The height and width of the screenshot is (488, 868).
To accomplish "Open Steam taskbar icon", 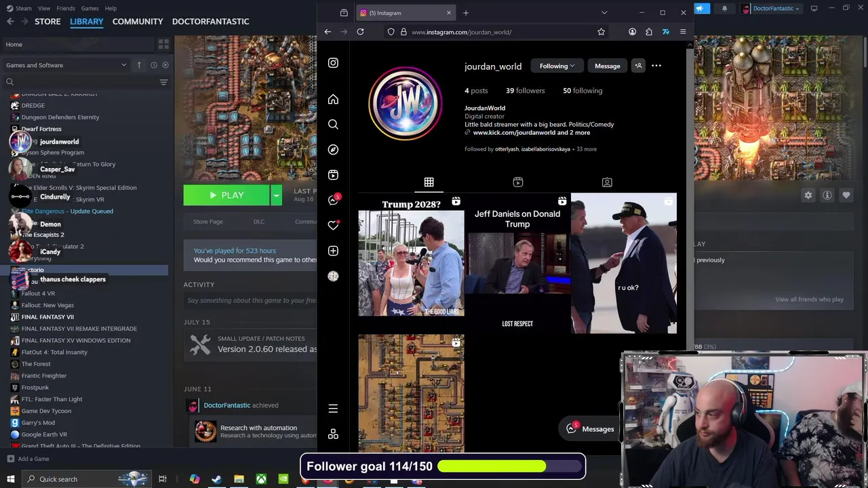I will point(216,479).
